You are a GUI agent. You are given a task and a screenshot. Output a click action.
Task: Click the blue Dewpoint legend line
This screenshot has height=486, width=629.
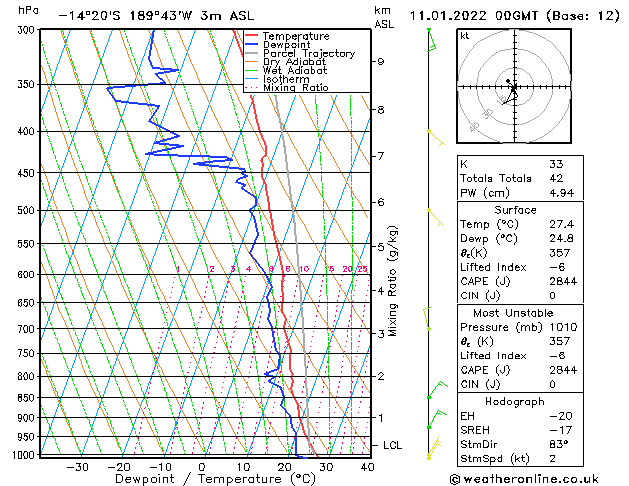(x=251, y=44)
